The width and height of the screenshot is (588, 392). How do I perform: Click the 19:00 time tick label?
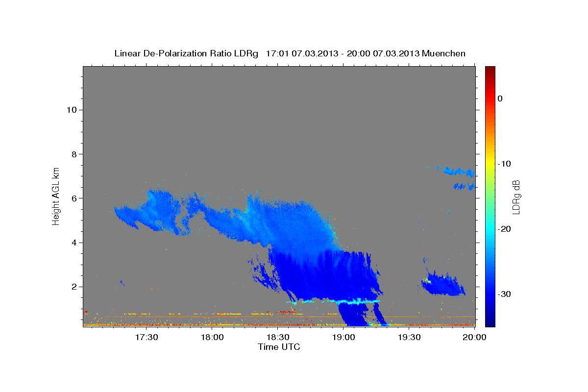point(343,337)
